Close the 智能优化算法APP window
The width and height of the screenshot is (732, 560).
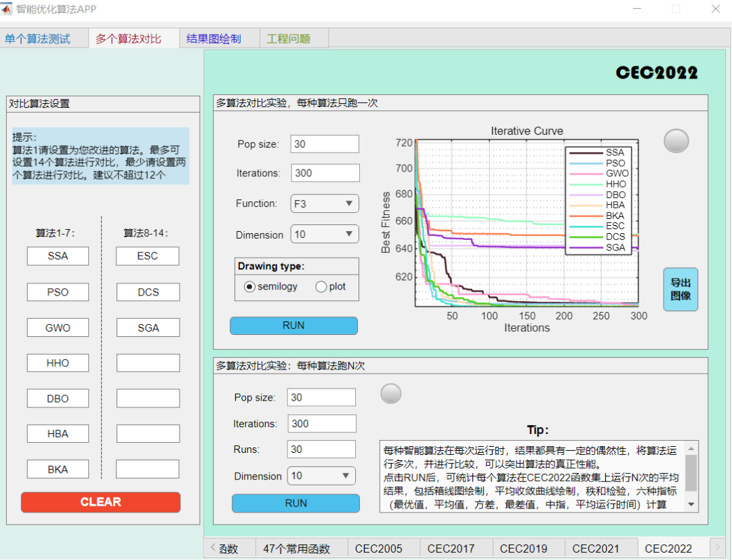(x=715, y=9)
